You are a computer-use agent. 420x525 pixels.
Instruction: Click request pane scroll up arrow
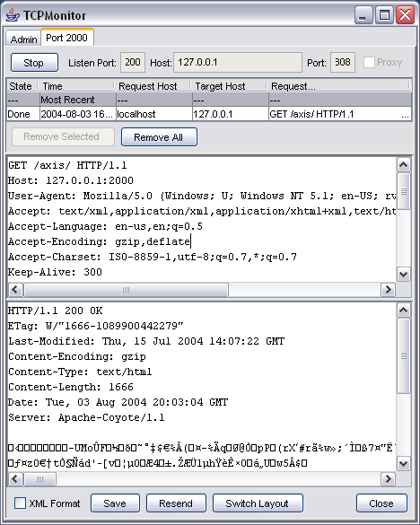click(x=403, y=164)
